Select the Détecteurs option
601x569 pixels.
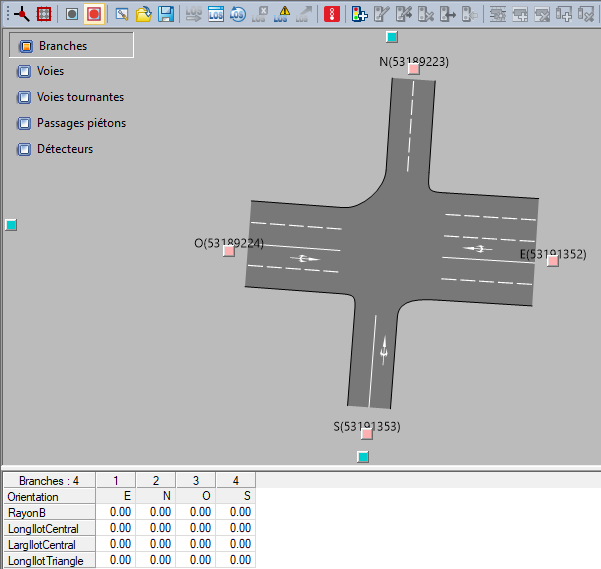point(65,150)
